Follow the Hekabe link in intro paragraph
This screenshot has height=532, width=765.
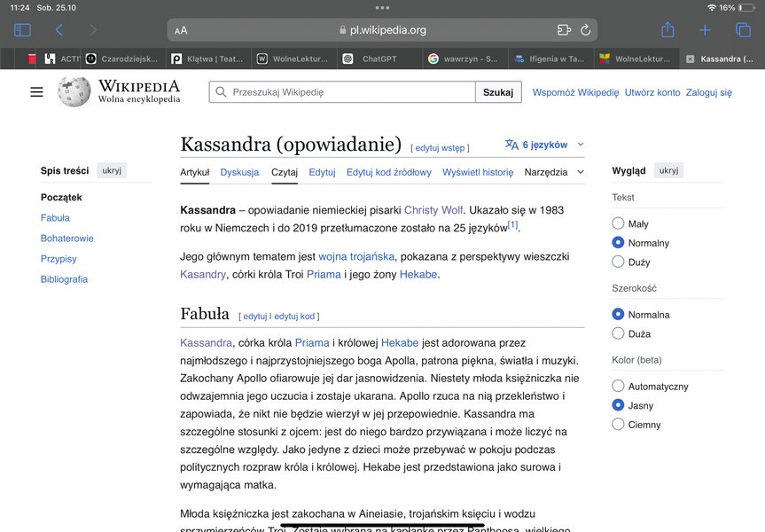tap(418, 274)
